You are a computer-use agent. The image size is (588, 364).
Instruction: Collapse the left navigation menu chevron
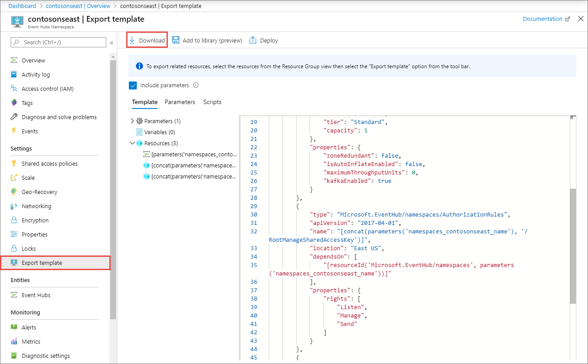click(112, 43)
